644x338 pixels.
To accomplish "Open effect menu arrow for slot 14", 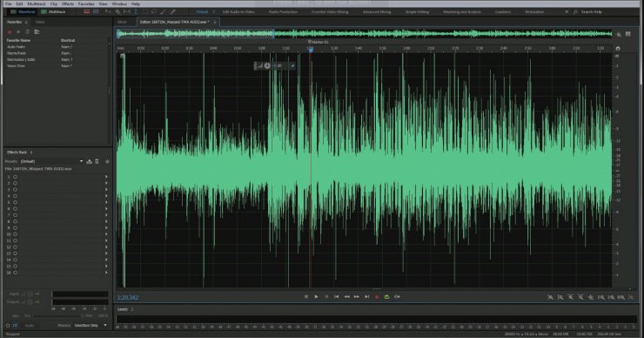I will point(106,260).
